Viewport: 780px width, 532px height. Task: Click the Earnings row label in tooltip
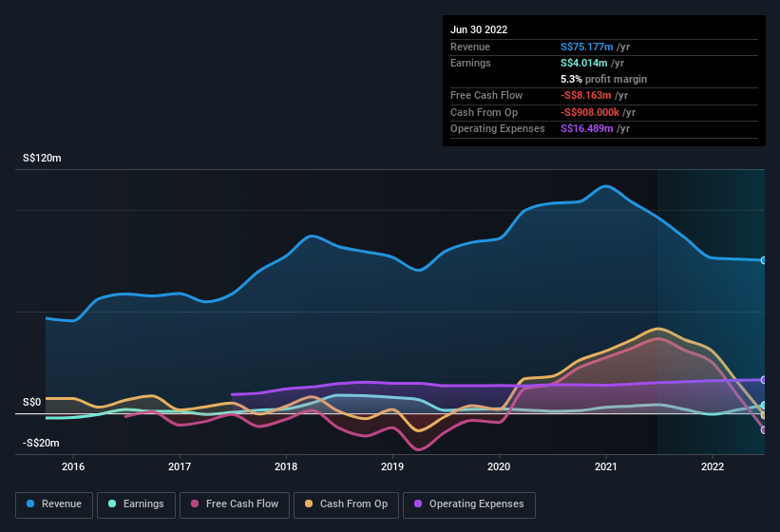pos(470,63)
